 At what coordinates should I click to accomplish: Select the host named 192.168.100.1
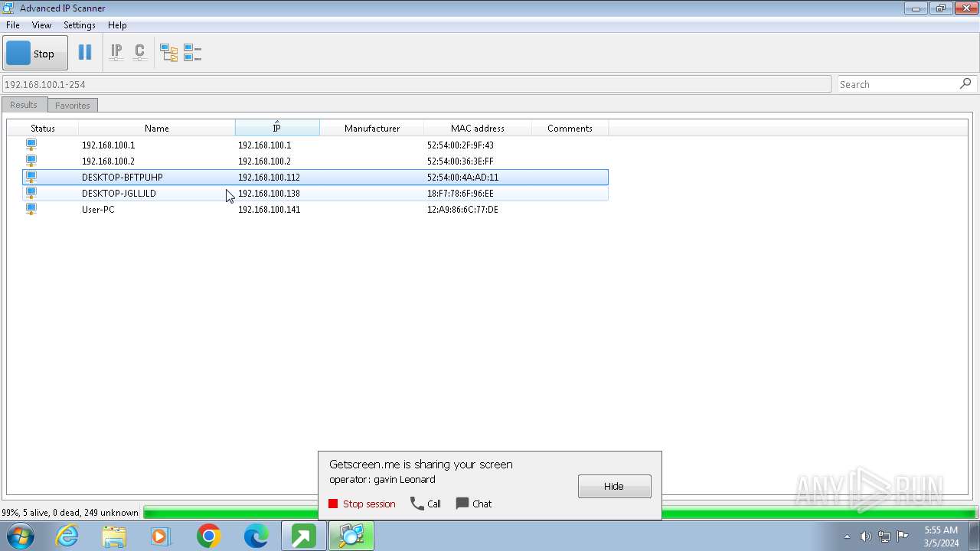(x=108, y=145)
